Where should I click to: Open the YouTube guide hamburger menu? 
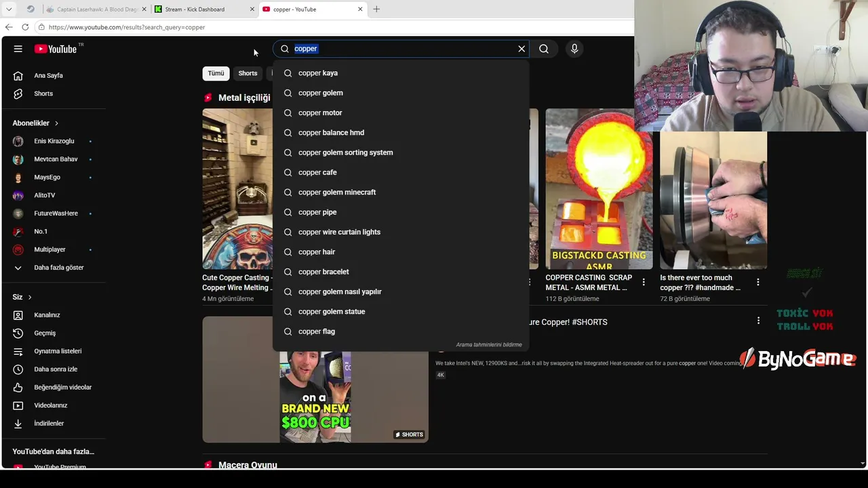[18, 49]
